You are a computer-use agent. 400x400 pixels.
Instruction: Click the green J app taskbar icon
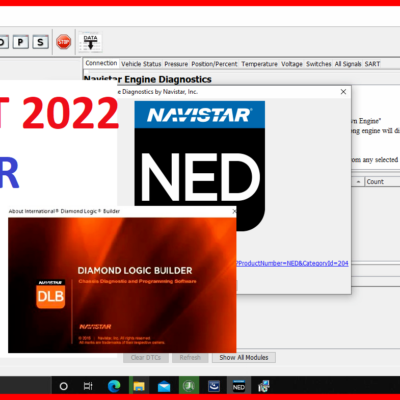(x=189, y=386)
